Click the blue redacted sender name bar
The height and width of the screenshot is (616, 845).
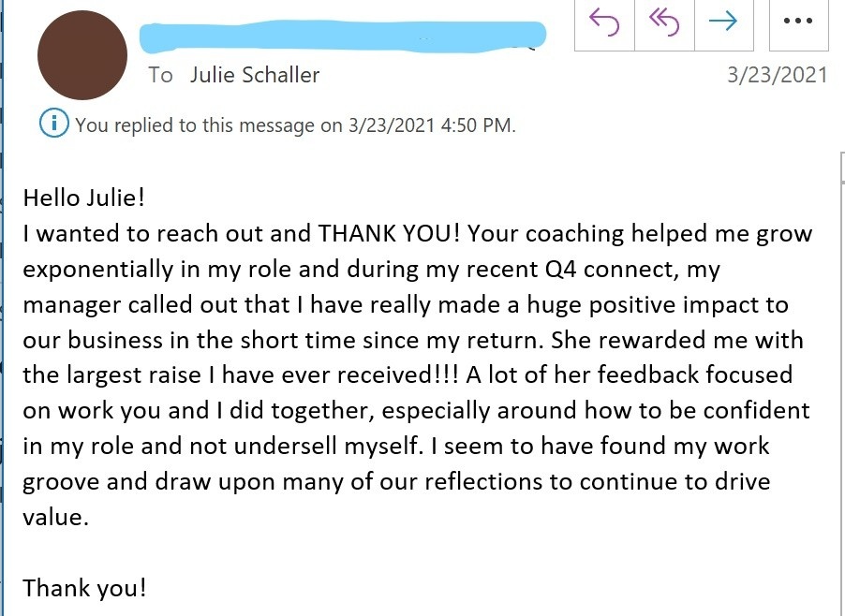coord(343,37)
